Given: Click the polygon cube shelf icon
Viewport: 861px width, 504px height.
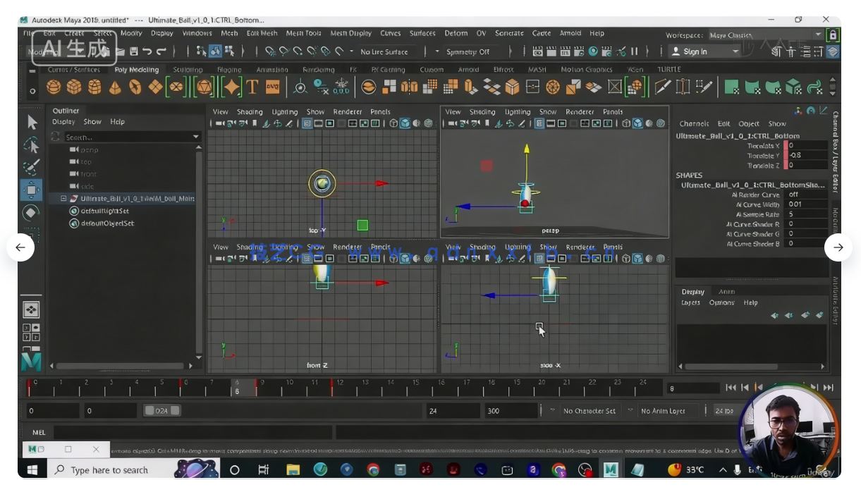Looking at the screenshot, I should (x=74, y=87).
